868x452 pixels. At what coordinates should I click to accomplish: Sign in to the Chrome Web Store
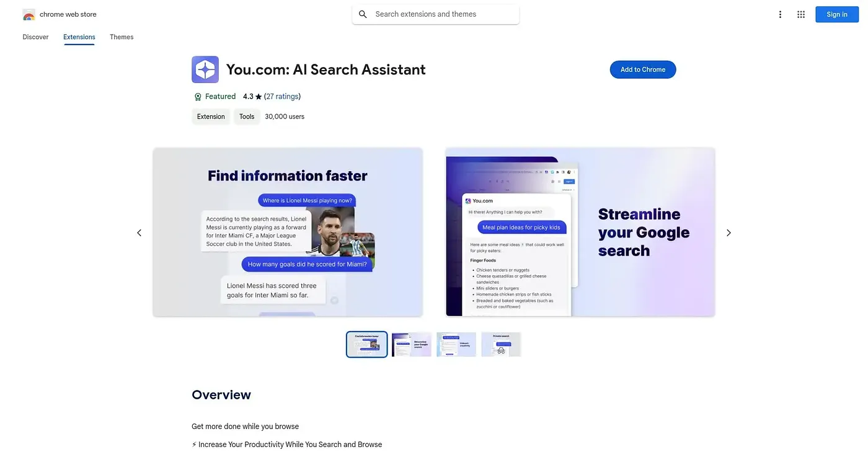click(x=837, y=14)
